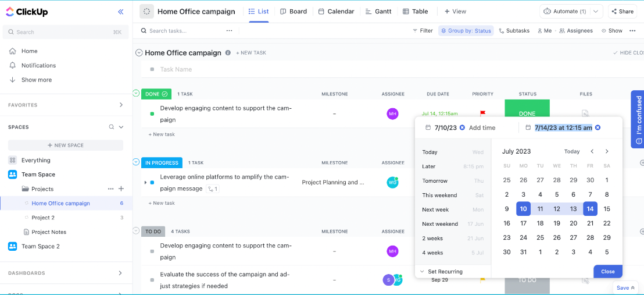Image resolution: width=644 pixels, height=295 pixels.
Task: Toggle the Me filter
Action: 545,31
